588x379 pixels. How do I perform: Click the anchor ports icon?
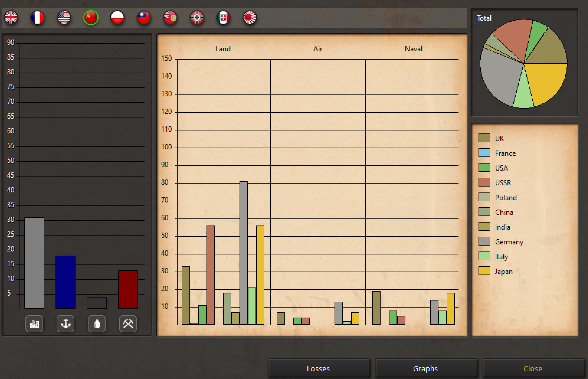pos(65,324)
